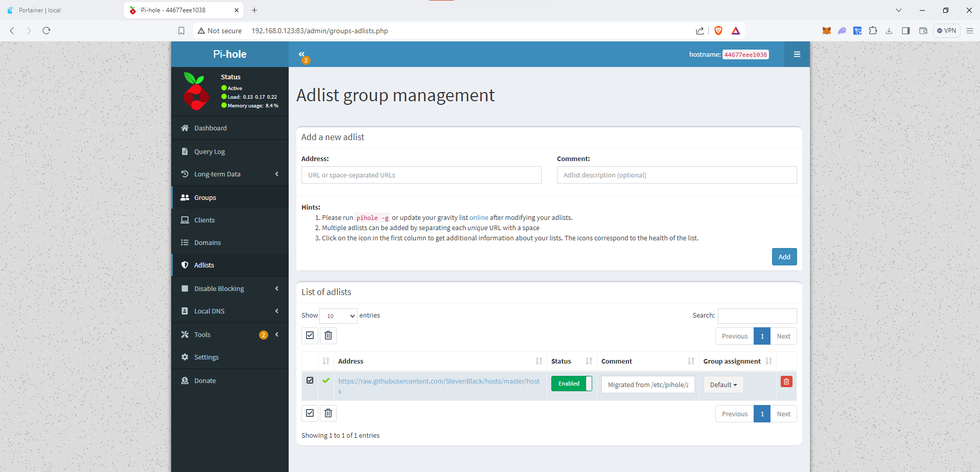This screenshot has width=980, height=472.
Task: Click the blue Add button
Action: (784, 257)
